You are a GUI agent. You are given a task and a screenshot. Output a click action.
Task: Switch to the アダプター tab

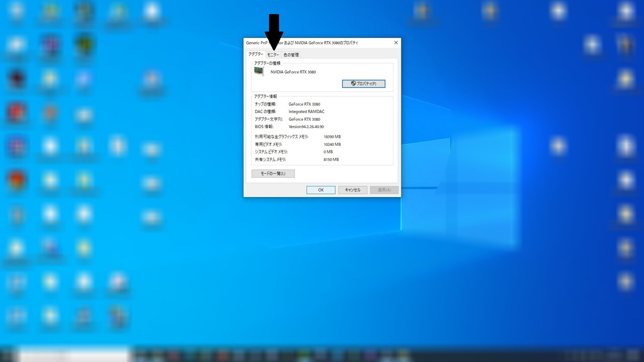[256, 54]
